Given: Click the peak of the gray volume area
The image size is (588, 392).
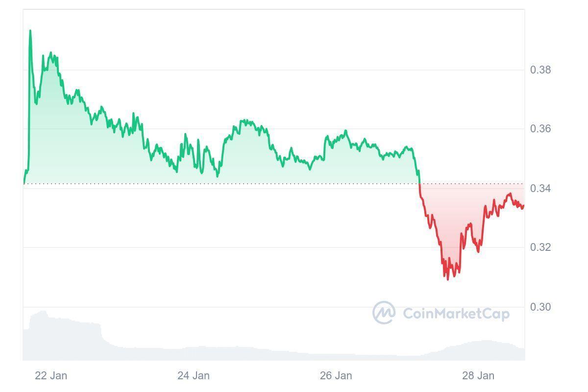Looking at the screenshot, I should tap(43, 312).
